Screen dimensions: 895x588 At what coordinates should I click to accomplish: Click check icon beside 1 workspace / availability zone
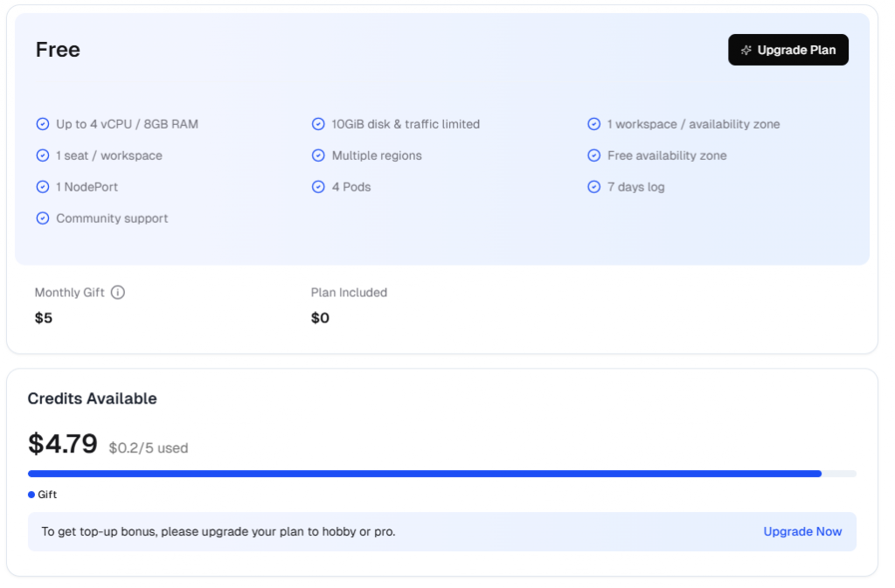click(594, 124)
